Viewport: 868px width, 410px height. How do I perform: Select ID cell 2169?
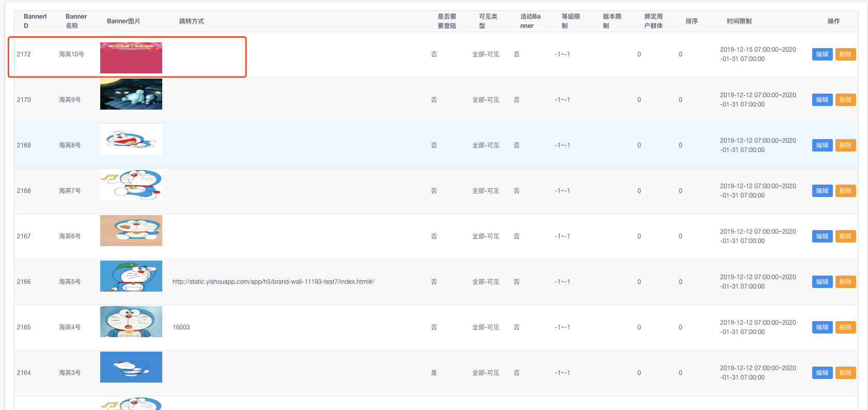point(24,145)
